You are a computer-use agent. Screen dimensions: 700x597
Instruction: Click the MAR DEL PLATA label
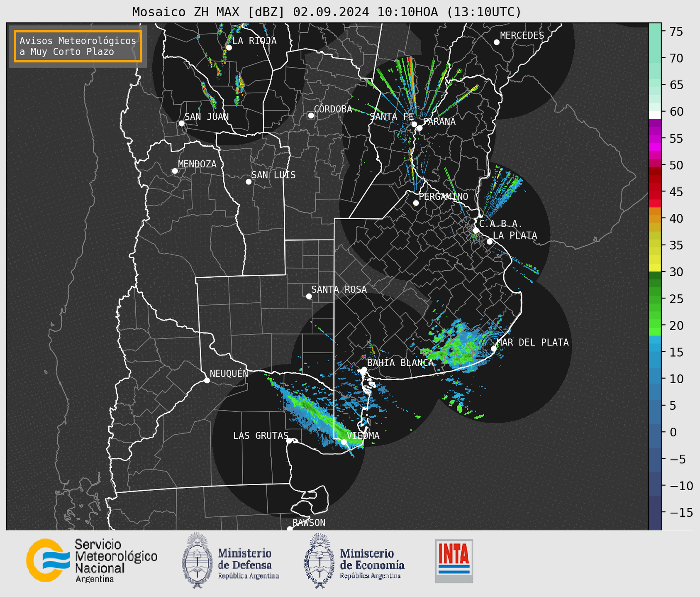coord(532,343)
